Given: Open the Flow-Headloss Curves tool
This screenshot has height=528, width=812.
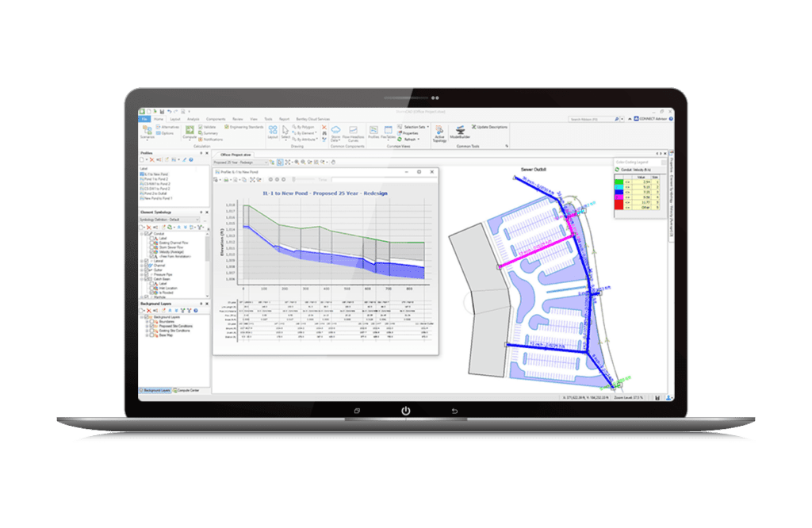Looking at the screenshot, I should pos(352,132).
